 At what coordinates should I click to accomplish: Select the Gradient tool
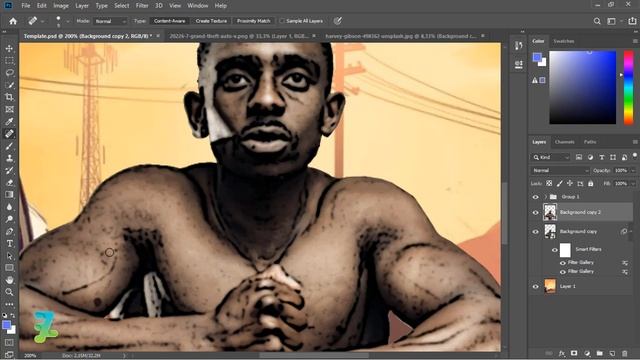pos(9,195)
